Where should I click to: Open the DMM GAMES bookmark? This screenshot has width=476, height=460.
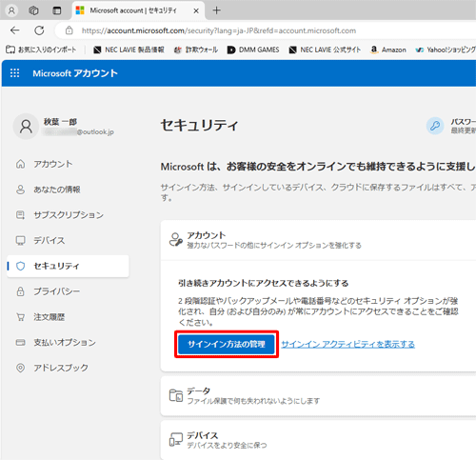[253, 50]
